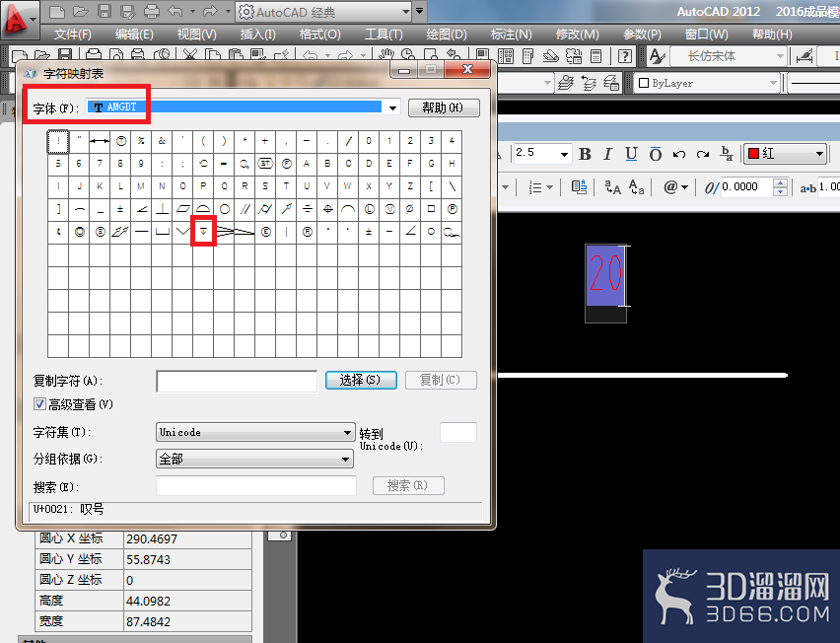
Task: Print the drawing from quick access toolbar
Action: click(152, 11)
